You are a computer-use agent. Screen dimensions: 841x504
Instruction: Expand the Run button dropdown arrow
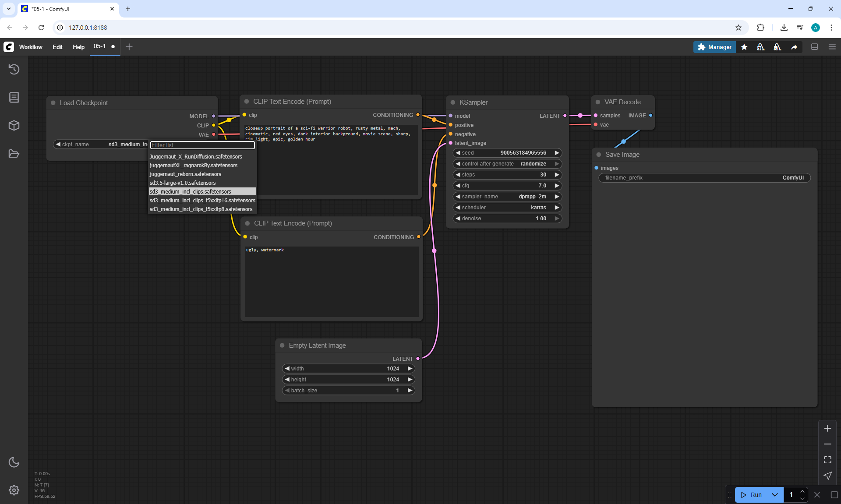point(774,495)
